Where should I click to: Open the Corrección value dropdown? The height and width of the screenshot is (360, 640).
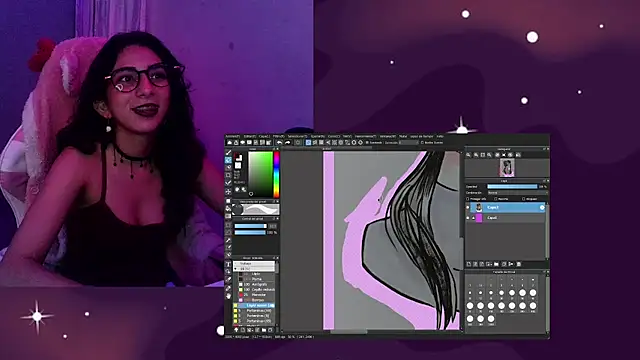tap(409, 142)
